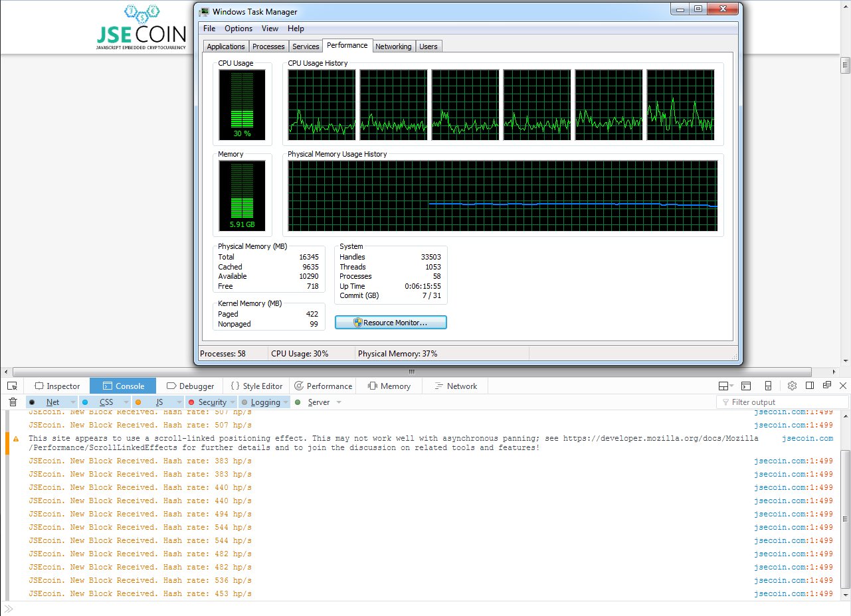This screenshot has width=851, height=616.
Task: Switch to the Applications tab
Action: (226, 46)
